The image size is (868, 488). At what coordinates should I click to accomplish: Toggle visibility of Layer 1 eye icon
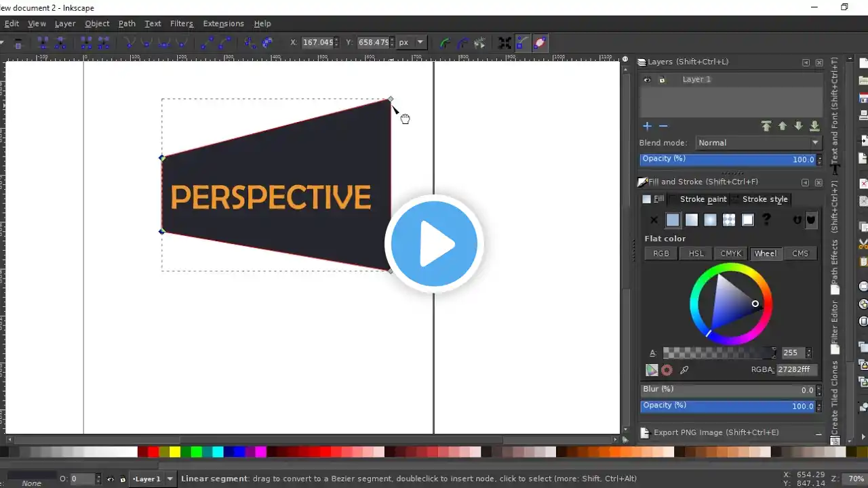click(647, 80)
